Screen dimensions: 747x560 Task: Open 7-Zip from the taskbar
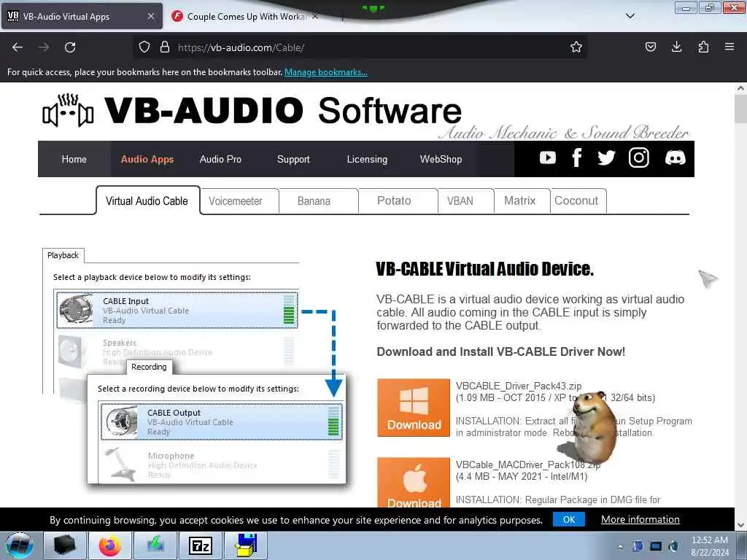pyautogui.click(x=200, y=545)
